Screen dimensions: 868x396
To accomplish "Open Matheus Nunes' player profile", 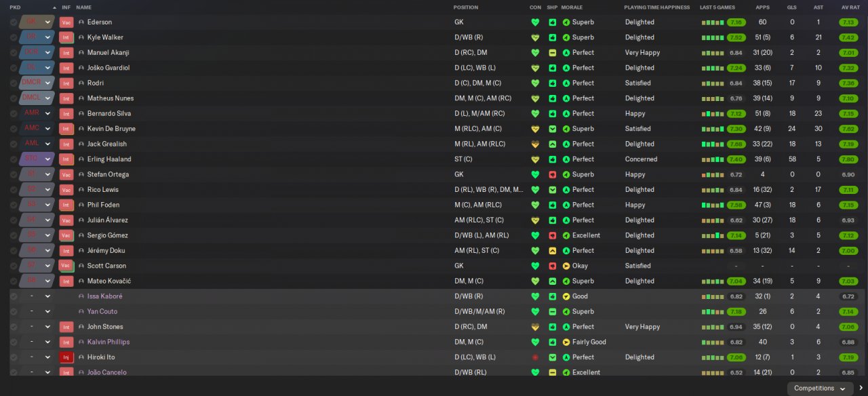I will (111, 98).
